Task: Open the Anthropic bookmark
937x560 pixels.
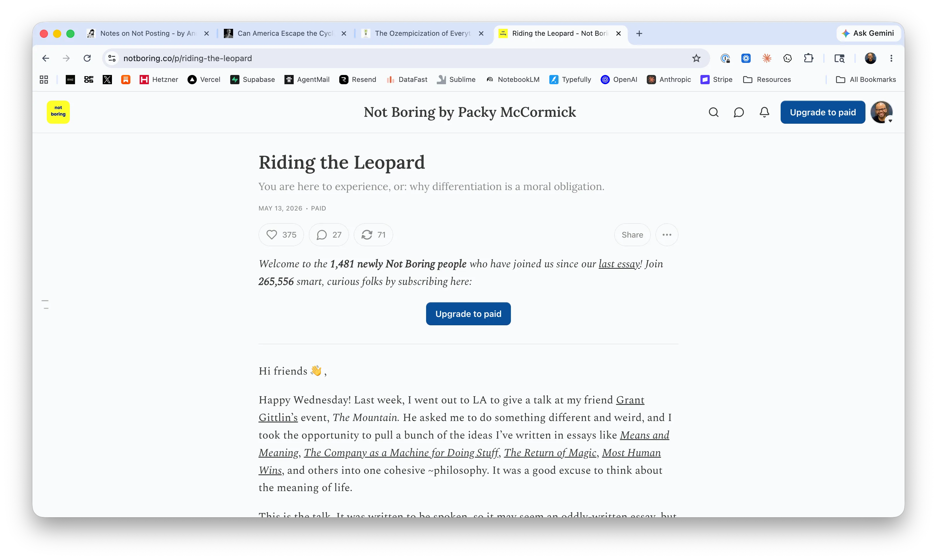Action: pos(669,79)
